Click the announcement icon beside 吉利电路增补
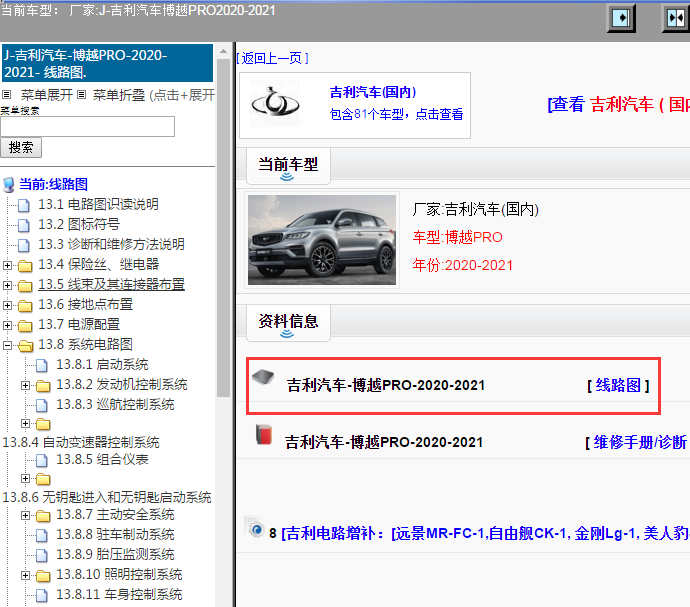 [255, 528]
